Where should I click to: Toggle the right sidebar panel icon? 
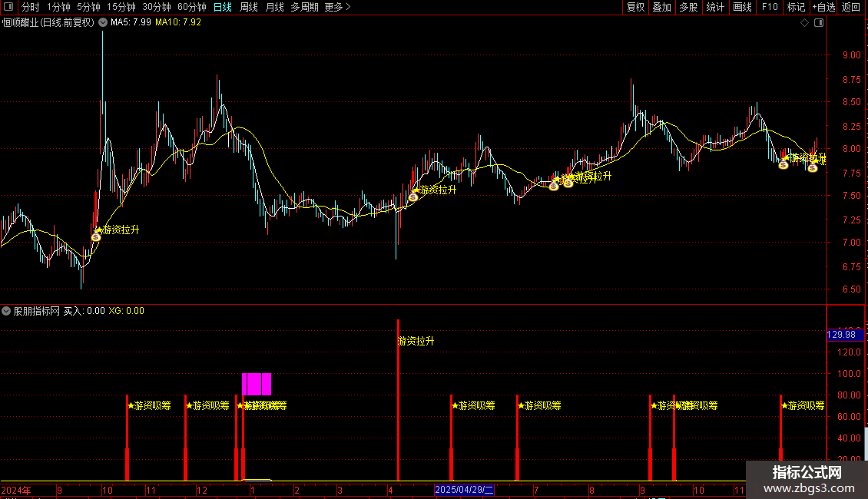coord(819,23)
